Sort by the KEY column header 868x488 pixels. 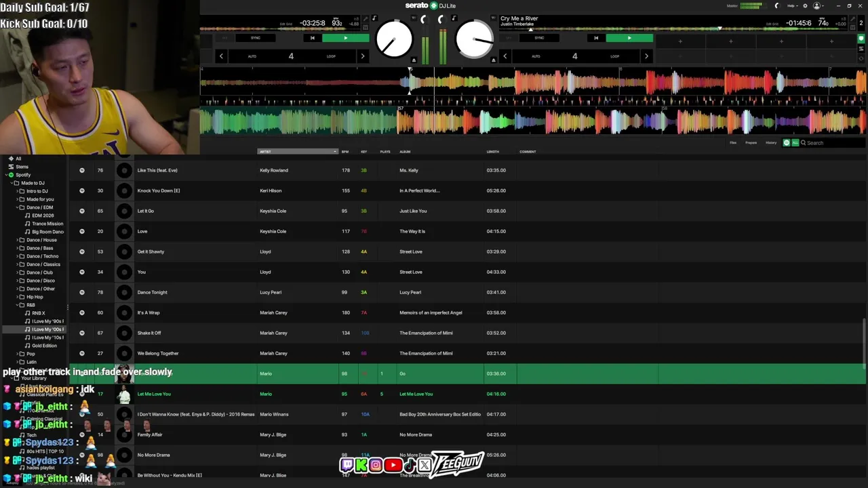[364, 152]
